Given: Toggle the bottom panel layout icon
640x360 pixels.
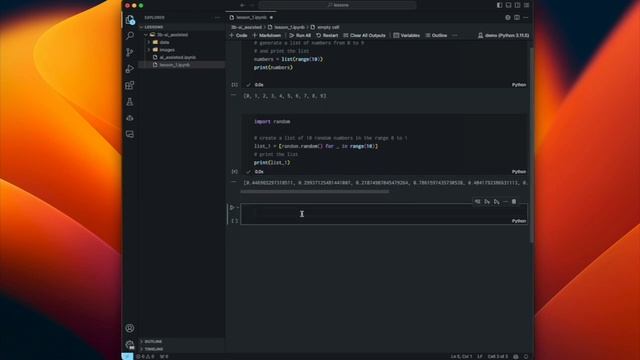Looking at the screenshot, I should click(x=509, y=5).
